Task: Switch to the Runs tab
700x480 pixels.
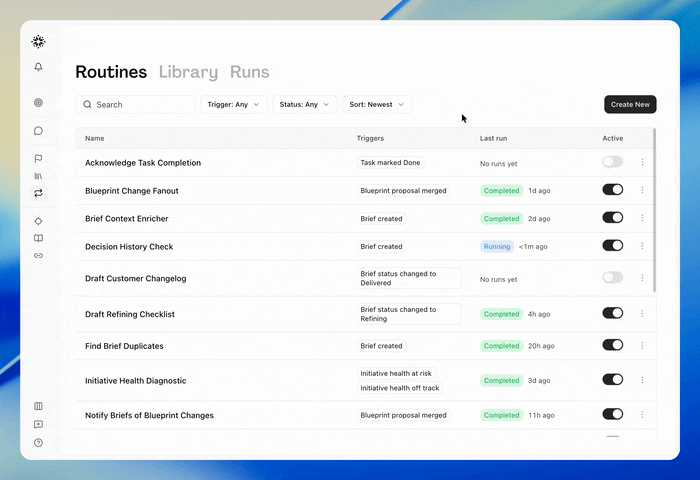Action: tap(250, 72)
